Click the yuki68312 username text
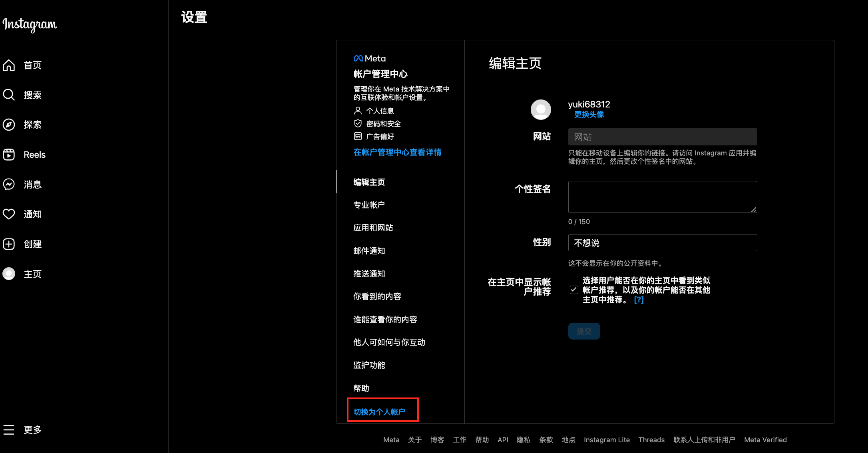The image size is (868, 453). [589, 104]
